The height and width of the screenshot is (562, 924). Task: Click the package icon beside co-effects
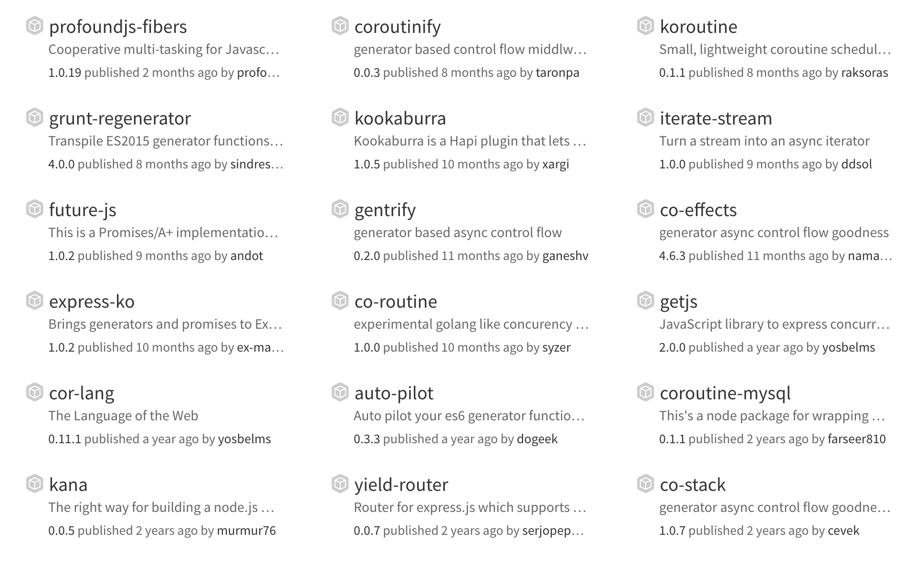click(645, 209)
